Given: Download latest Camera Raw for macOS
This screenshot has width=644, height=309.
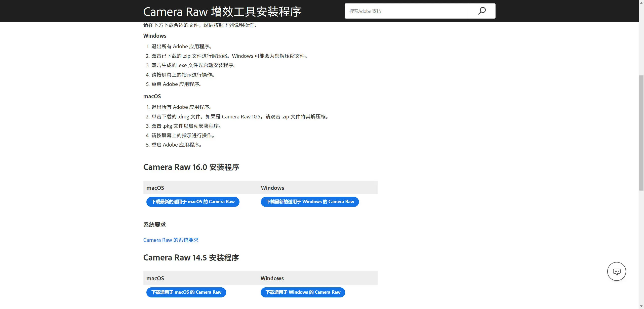Looking at the screenshot, I should point(193,202).
